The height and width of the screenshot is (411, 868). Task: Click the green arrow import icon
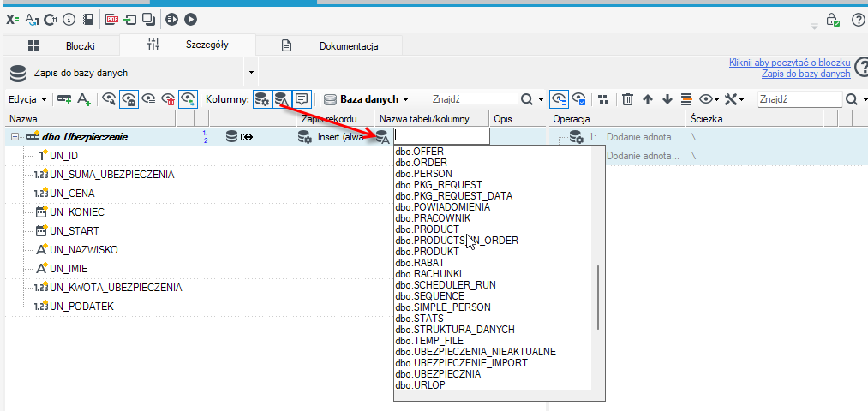click(x=130, y=20)
